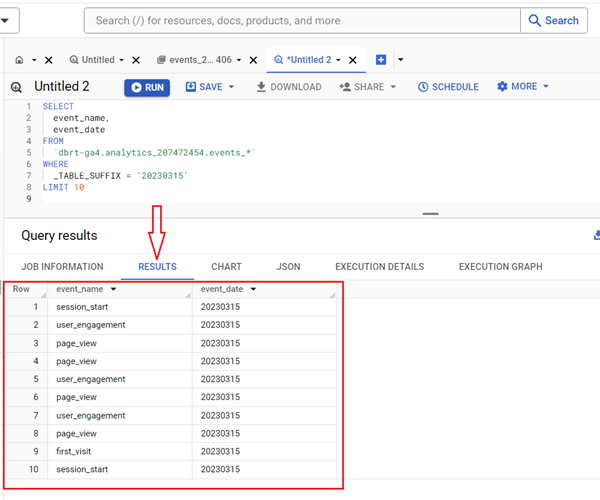The width and height of the screenshot is (600, 500).
Task: Save the query
Action: [x=204, y=87]
